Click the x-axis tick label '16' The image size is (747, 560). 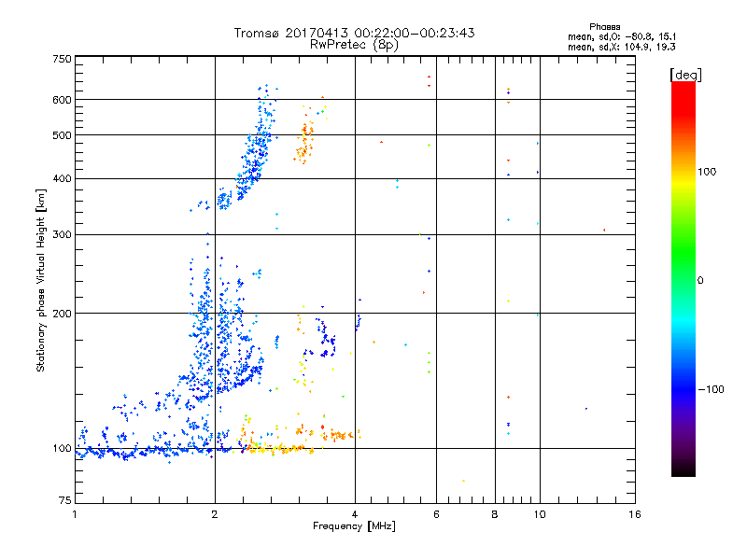pos(635,514)
